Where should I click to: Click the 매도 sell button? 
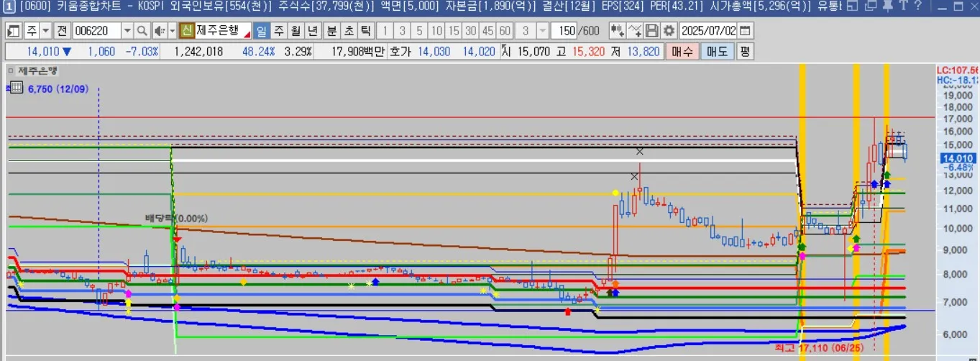coord(717,52)
